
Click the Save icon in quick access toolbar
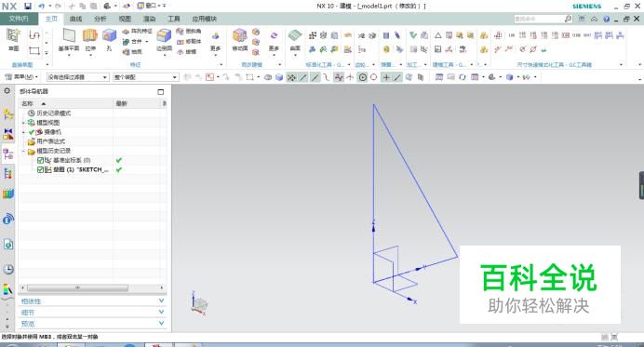click(28, 7)
